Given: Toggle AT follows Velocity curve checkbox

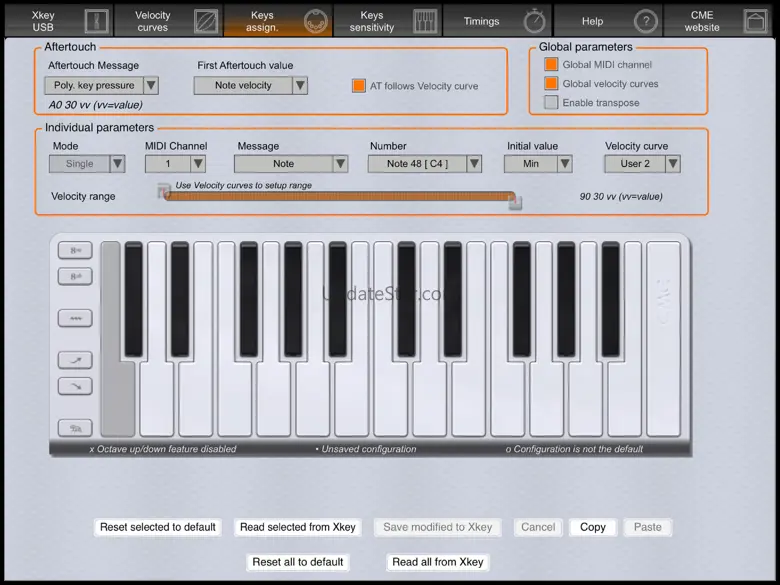Looking at the screenshot, I should pos(359,86).
